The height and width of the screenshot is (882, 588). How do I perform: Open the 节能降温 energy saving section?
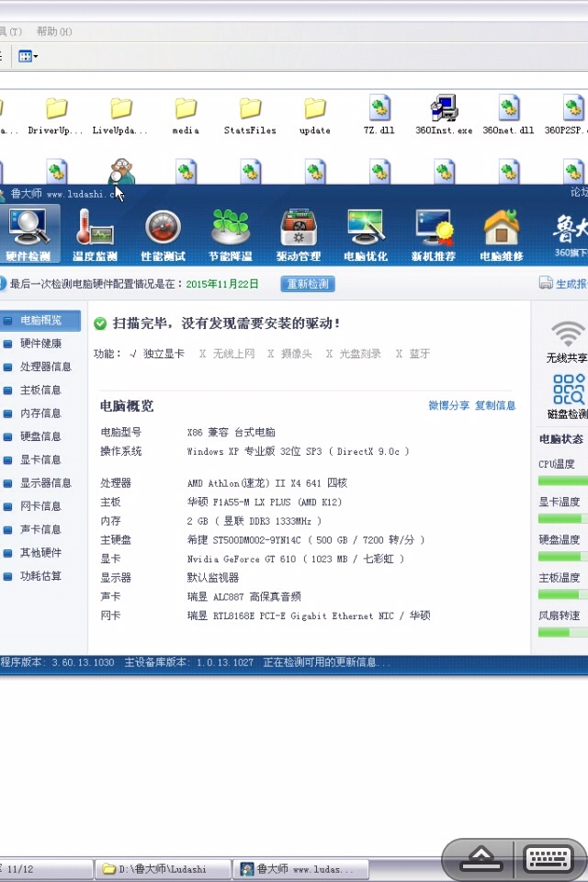click(x=231, y=235)
